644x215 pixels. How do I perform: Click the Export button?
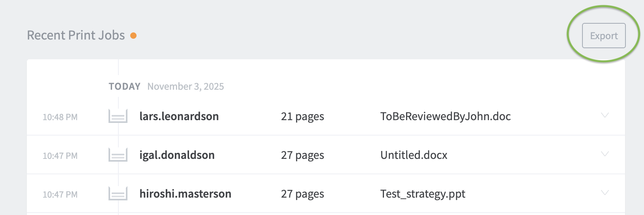pos(604,36)
